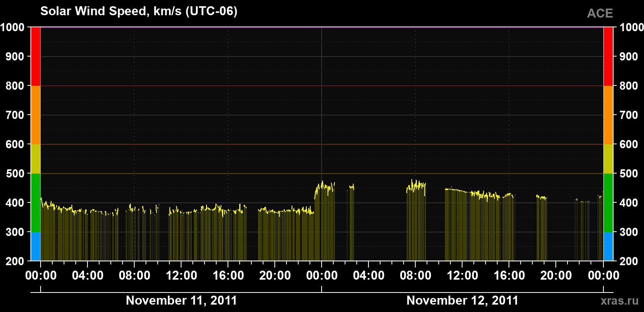The image size is (644, 312).
Task: Click the 12:00 time label for November 12
Action: click(463, 276)
